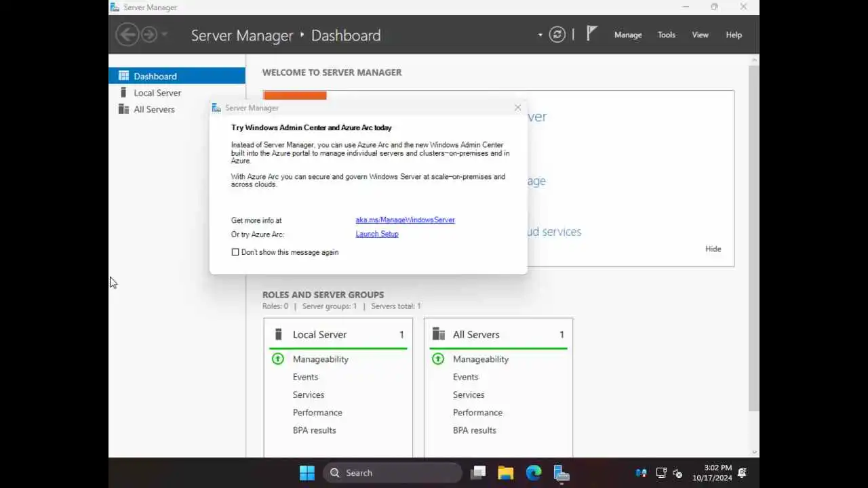Open the Tools menu
868x488 pixels.
(667, 35)
